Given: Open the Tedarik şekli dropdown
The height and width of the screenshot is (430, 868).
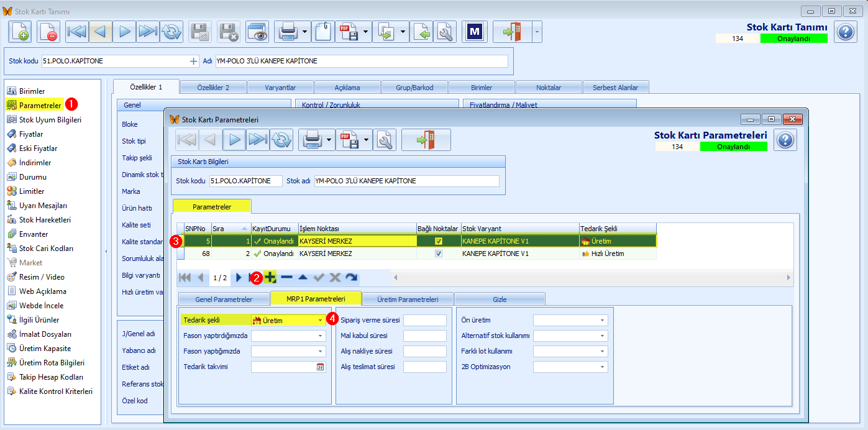Looking at the screenshot, I should (x=321, y=320).
